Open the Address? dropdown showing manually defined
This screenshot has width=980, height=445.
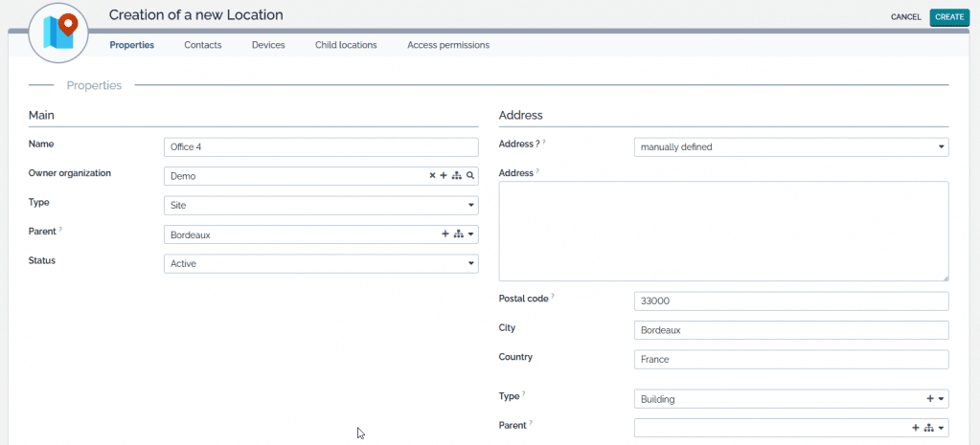pos(791,147)
